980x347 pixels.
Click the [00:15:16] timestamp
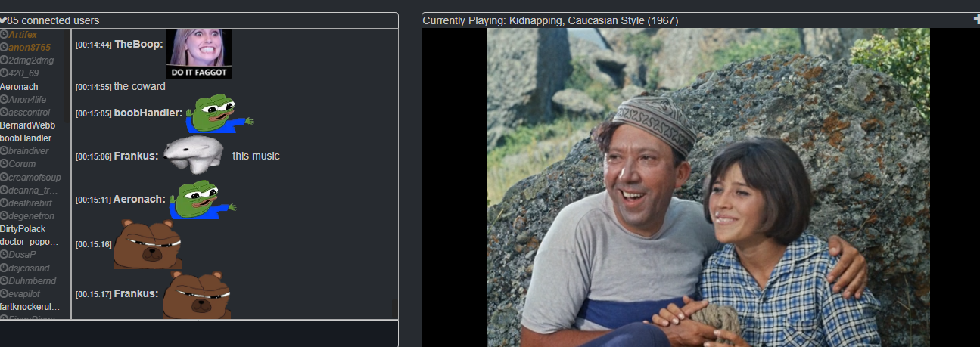click(94, 244)
